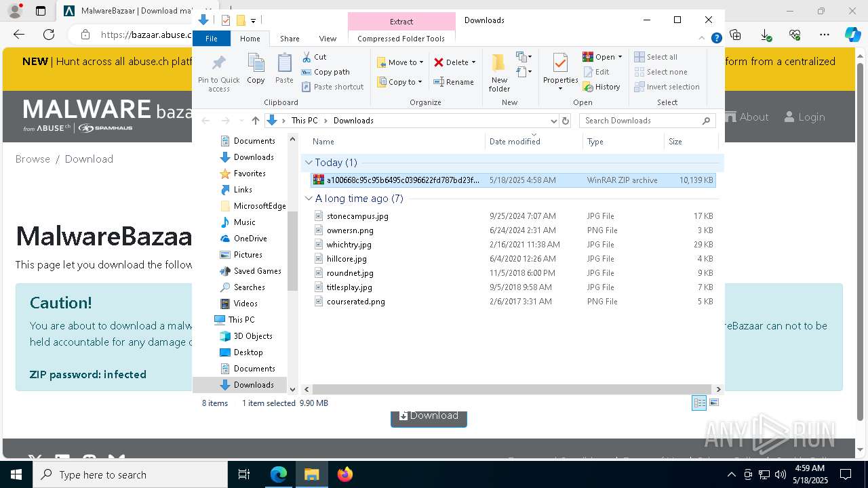Click the Cut scissors command
This screenshot has height=488, width=868.
pyautogui.click(x=314, y=57)
